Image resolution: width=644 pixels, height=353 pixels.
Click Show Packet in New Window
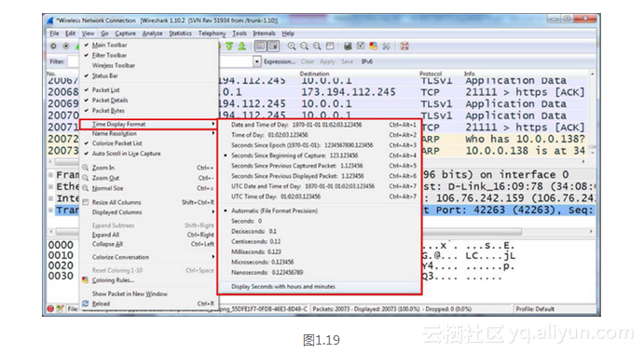tap(149, 294)
